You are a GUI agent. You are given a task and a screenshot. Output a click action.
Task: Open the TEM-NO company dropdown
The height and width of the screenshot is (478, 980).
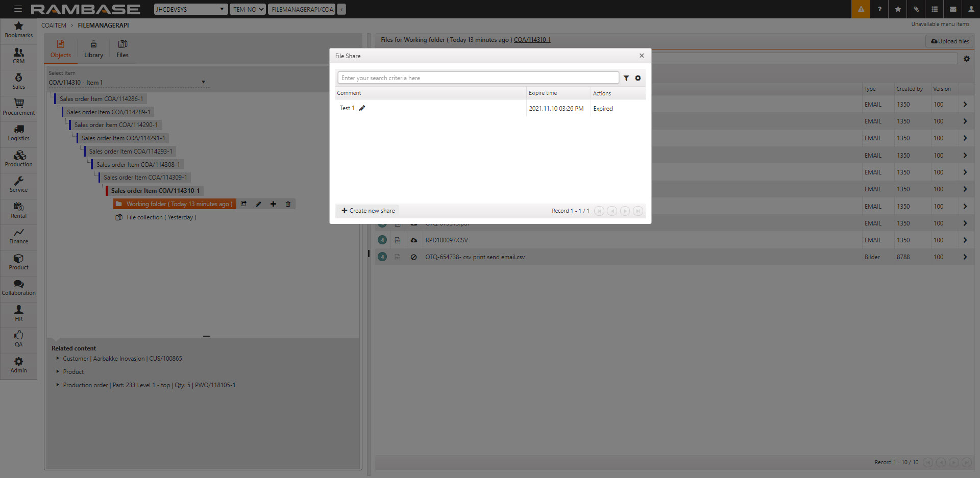(248, 9)
